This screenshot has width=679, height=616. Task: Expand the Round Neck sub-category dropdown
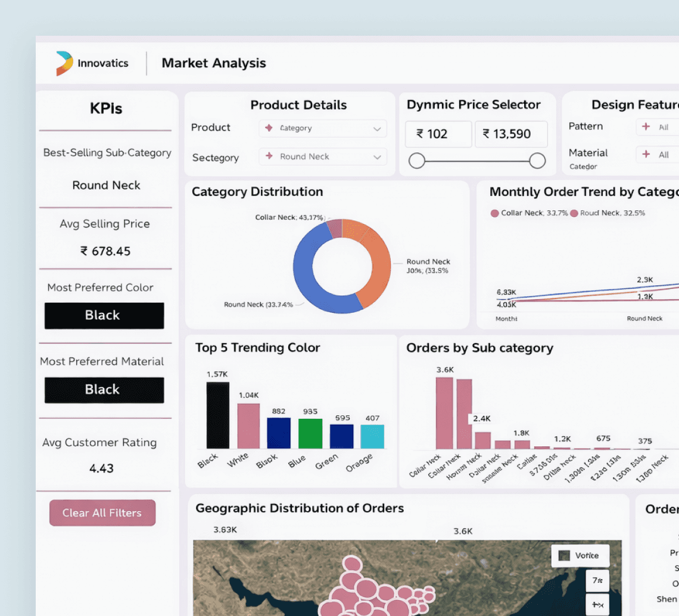click(323, 156)
